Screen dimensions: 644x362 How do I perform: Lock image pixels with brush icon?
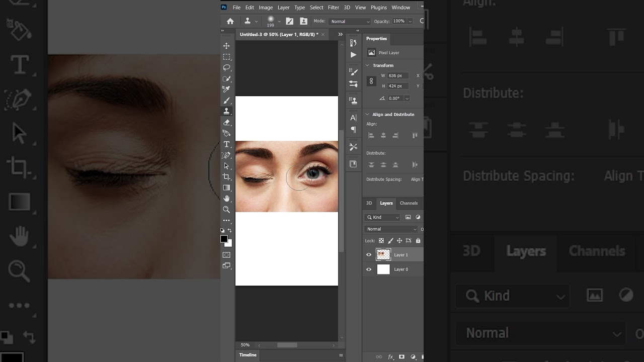coord(390,241)
